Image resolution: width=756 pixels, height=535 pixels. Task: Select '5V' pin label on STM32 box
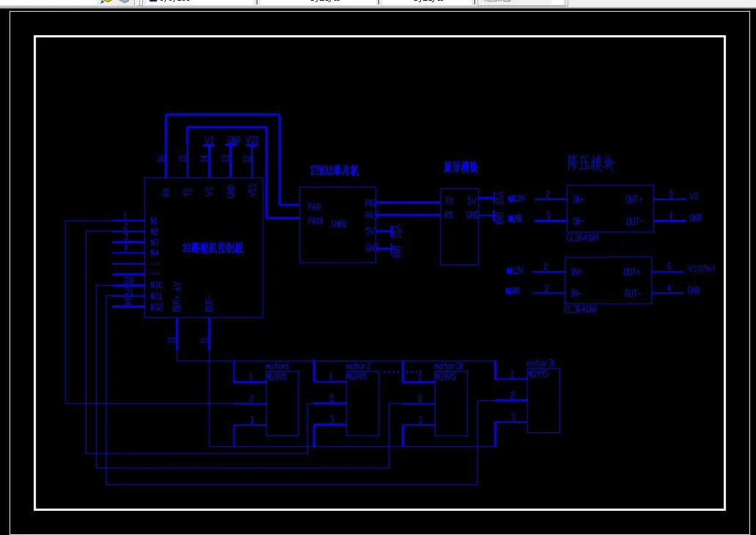click(370, 232)
